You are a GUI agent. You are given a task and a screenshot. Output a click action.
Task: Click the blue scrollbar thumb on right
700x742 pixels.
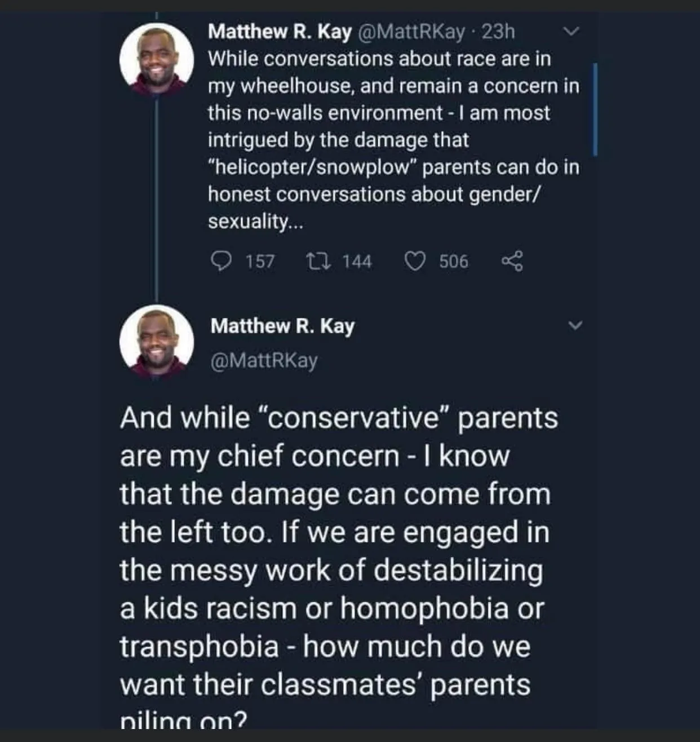(x=595, y=109)
